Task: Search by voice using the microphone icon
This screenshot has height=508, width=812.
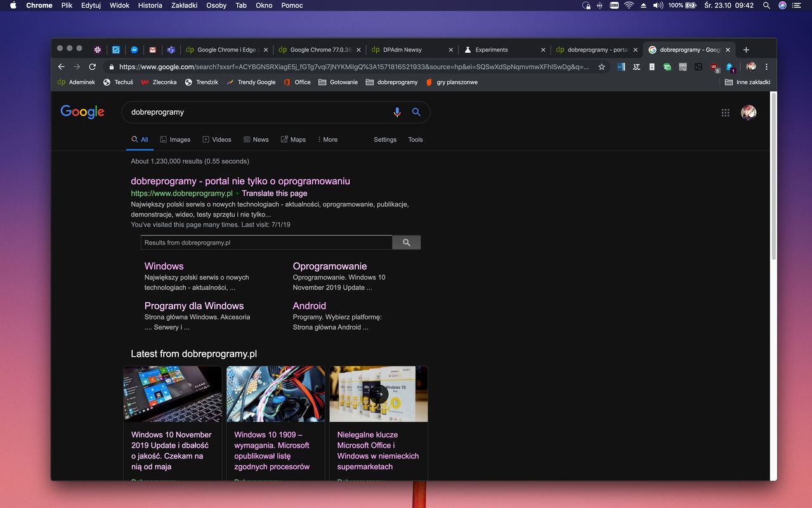Action: (x=397, y=112)
